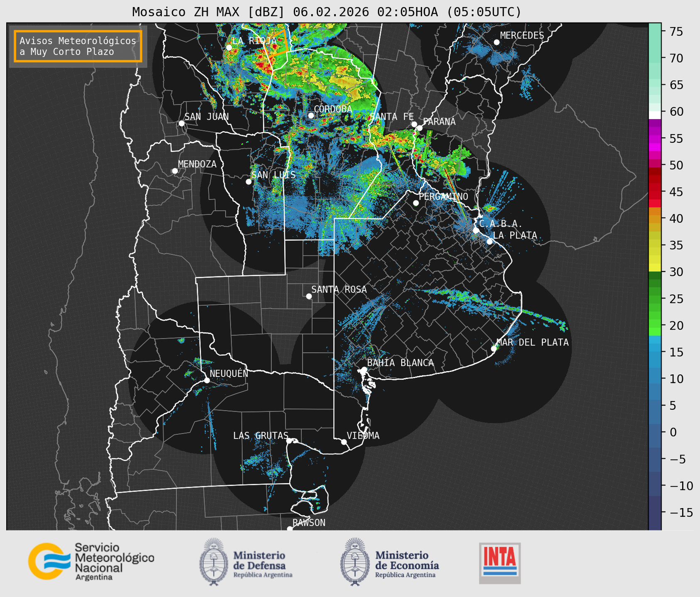Click the 55 dBZ magenta color on the scale
The image size is (700, 597).
point(655,139)
